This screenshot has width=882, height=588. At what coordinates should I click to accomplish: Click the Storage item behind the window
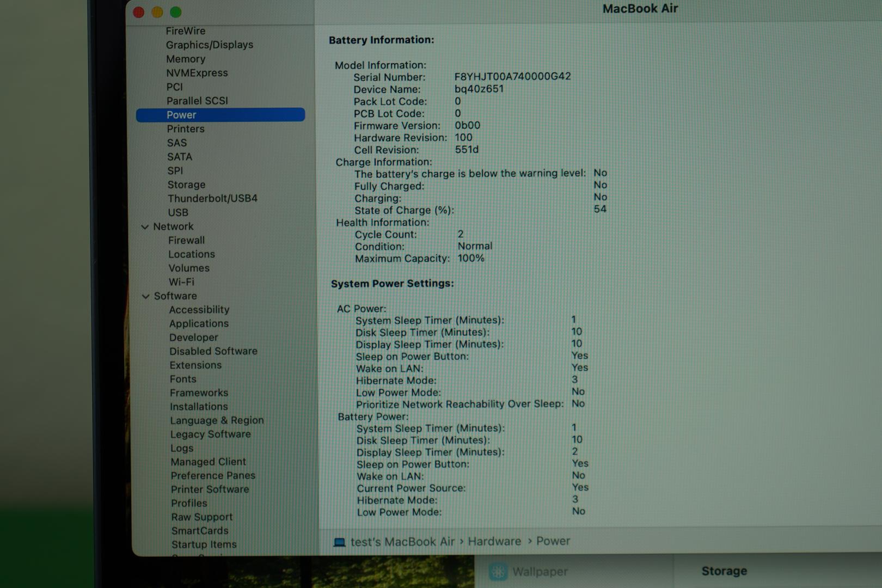[724, 571]
